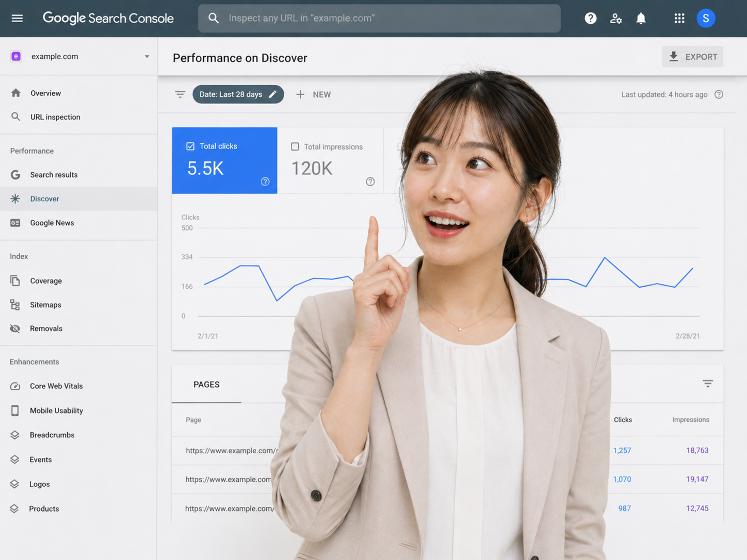Viewport: 747px width, 560px height.
Task: Click the Removals crossed-eye icon
Action: 15,328
